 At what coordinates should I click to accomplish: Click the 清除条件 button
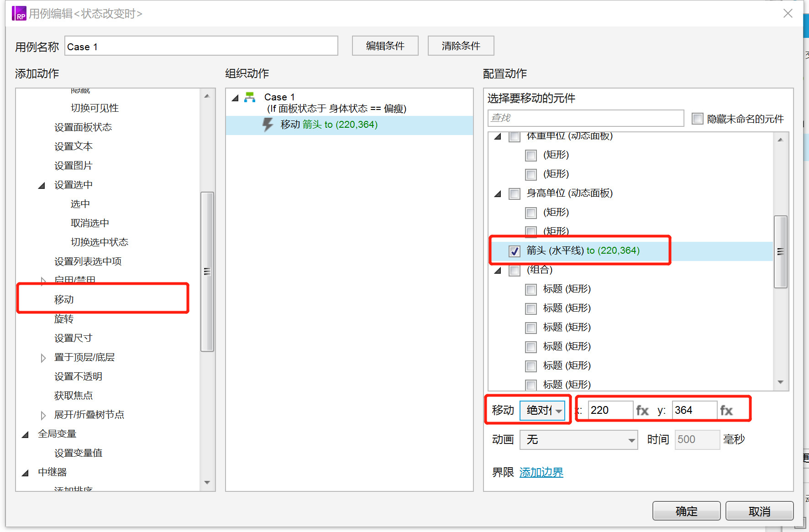tap(461, 46)
